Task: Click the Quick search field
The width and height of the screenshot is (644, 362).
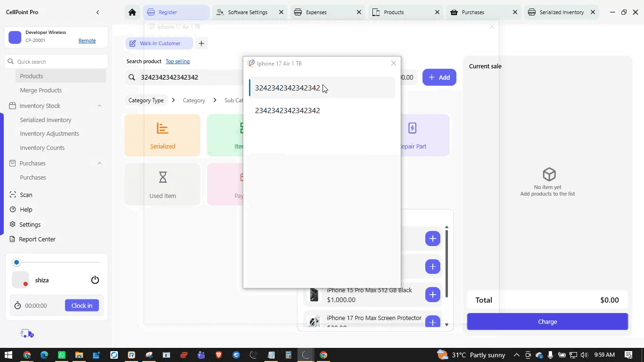Action: click(57, 62)
